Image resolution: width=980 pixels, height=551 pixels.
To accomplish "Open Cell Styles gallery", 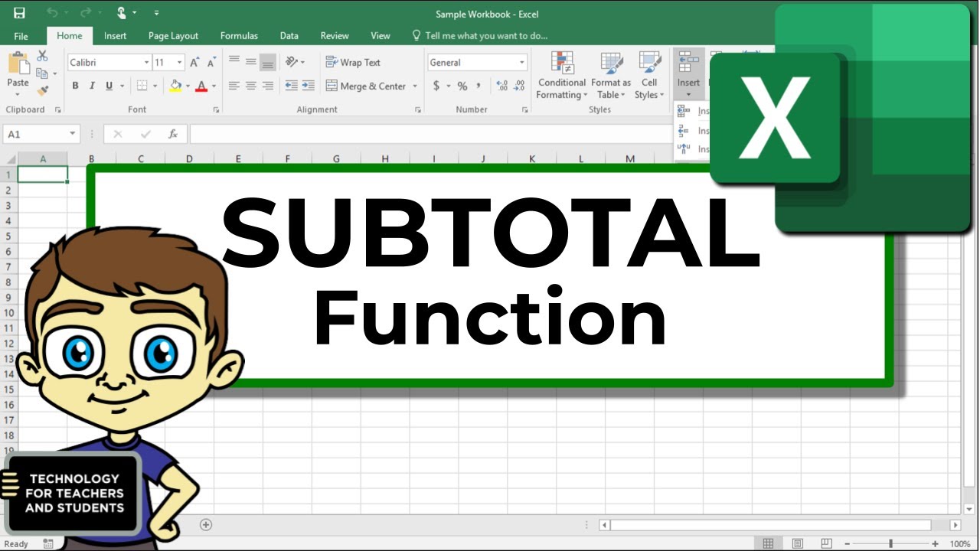I will (x=649, y=76).
